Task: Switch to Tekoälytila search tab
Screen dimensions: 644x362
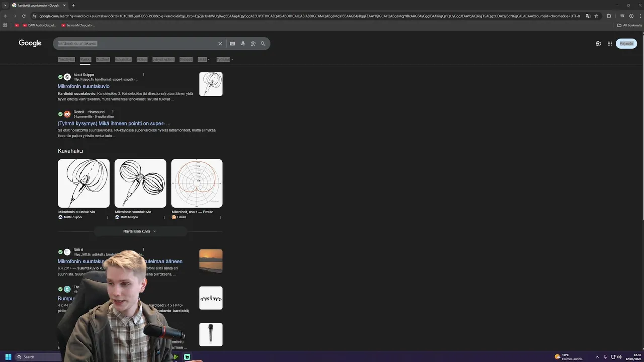Action: tap(66, 59)
